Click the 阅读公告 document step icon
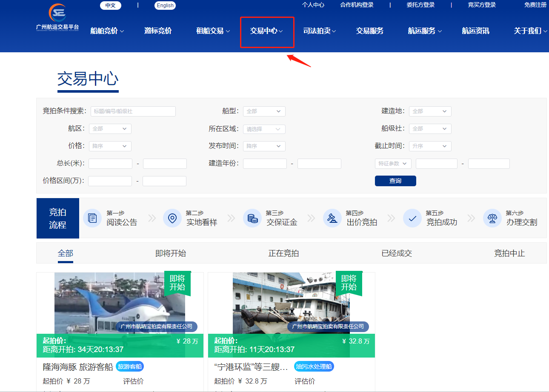 click(92, 218)
